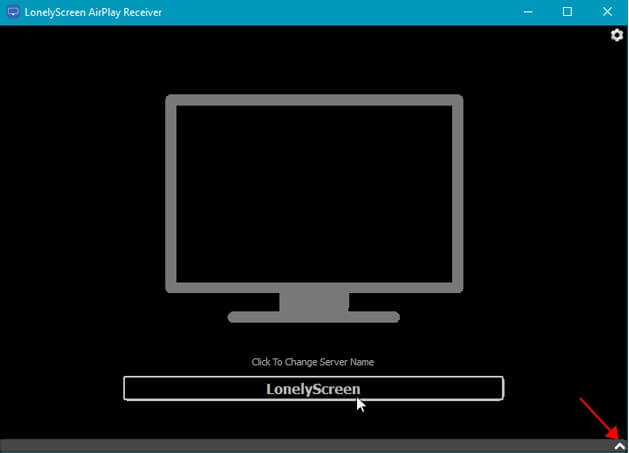Minimize the LonelyScreen window
The image size is (629, 453).
click(528, 12)
